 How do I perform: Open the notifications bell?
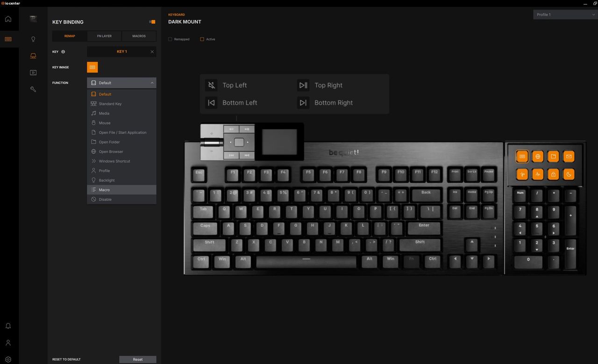pyautogui.click(x=8, y=326)
